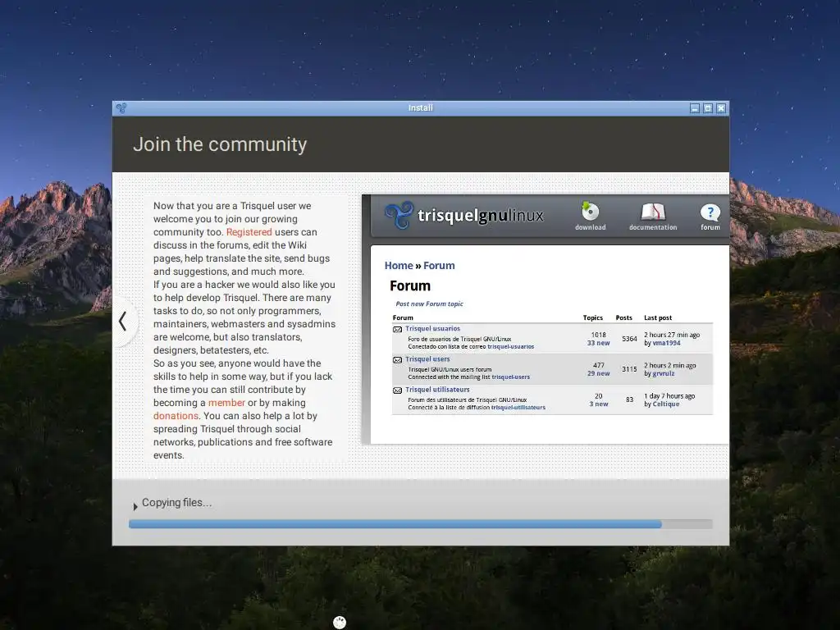Click the Home breadcrumb link
Screen dimensions: 840x630
coord(399,265)
